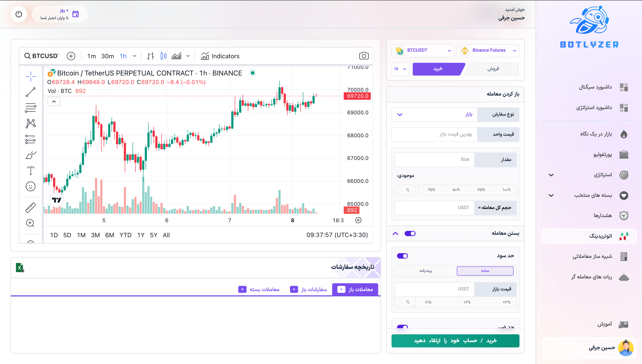The image size is (642, 364).
Task: Open the Binance Futures exchange dropdown
Action: 488,50
